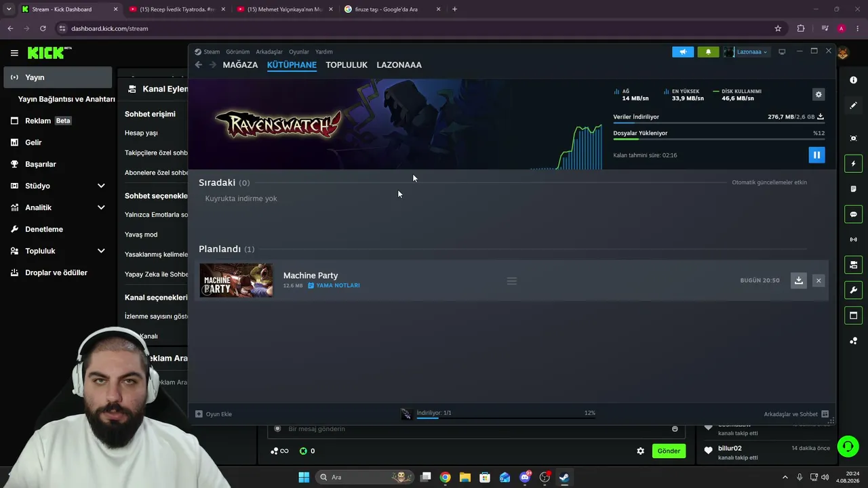Viewport: 868px width, 488px height.
Task: Click Kick wrench tools icon
Action: pyautogui.click(x=853, y=290)
